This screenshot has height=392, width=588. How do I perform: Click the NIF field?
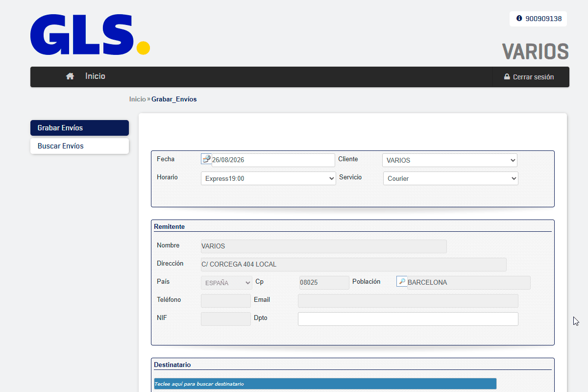tap(226, 319)
